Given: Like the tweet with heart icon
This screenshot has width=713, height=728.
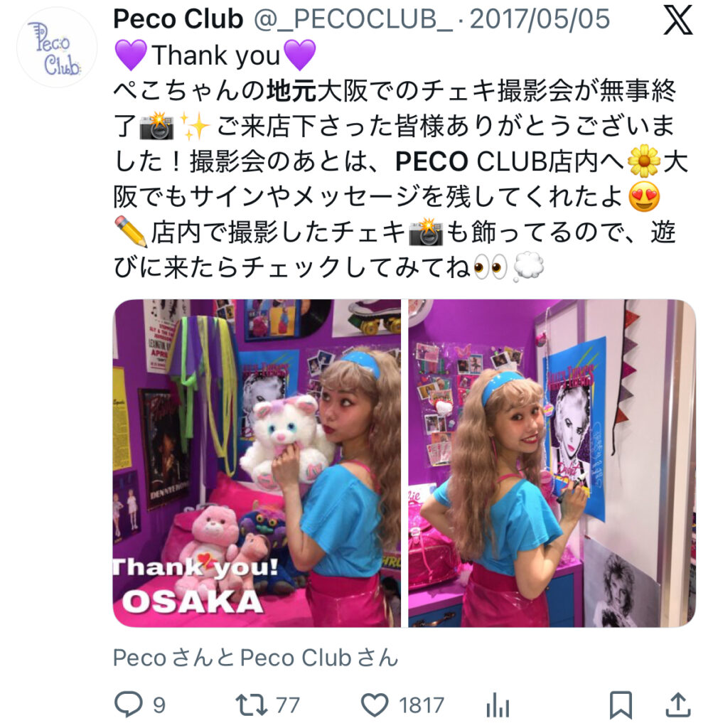Looking at the screenshot, I should 375,705.
